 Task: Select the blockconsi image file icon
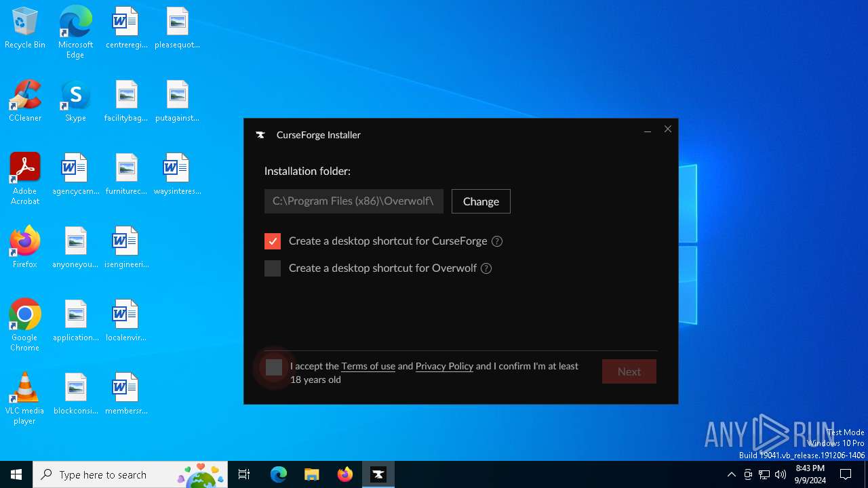click(75, 394)
